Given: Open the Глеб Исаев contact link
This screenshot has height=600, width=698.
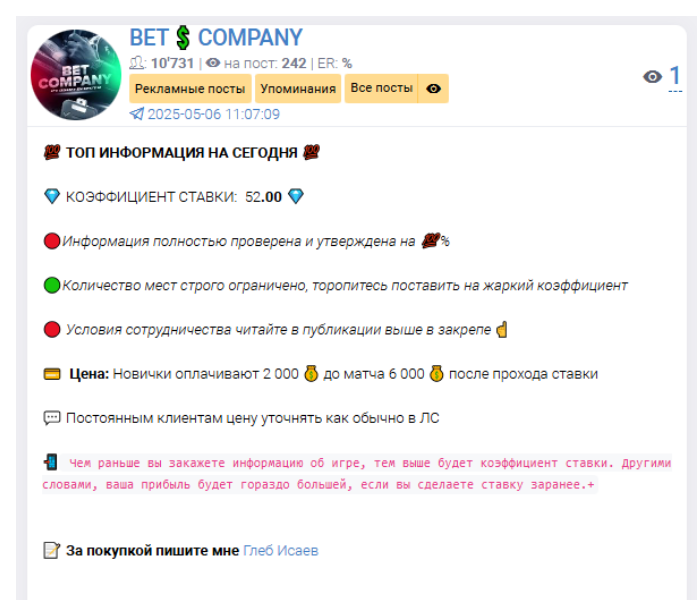Looking at the screenshot, I should [x=281, y=551].
